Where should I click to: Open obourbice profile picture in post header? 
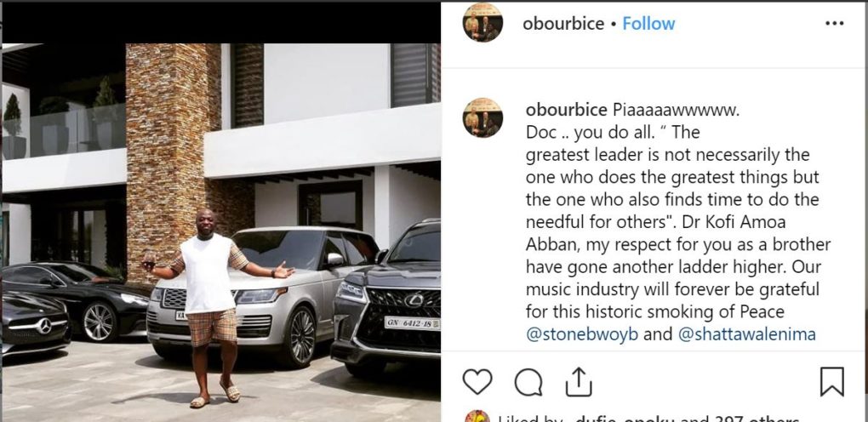coord(483,23)
